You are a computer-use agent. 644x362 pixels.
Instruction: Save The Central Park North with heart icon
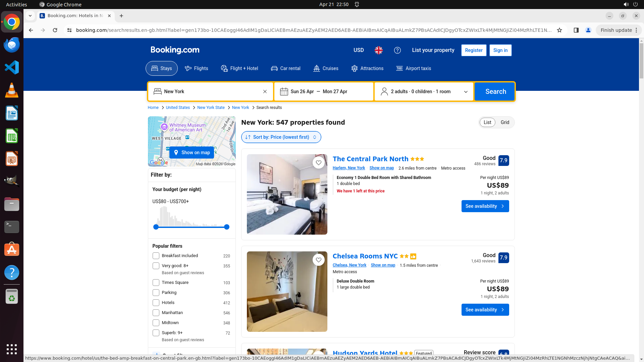318,163
